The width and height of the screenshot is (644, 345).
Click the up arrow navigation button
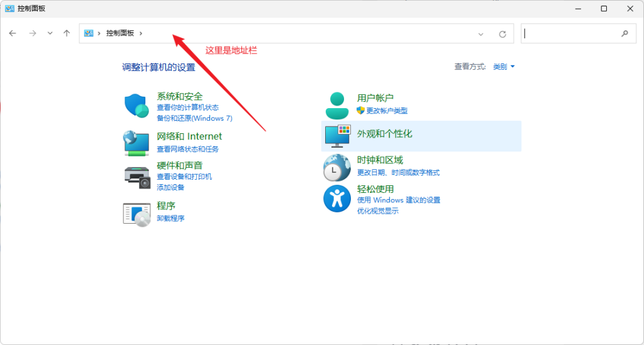point(67,33)
